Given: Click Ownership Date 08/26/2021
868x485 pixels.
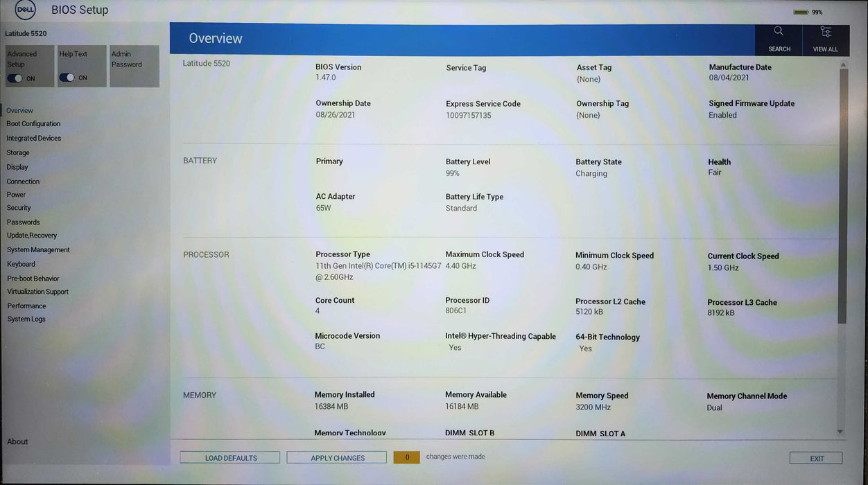Looking at the screenshot, I should point(336,115).
